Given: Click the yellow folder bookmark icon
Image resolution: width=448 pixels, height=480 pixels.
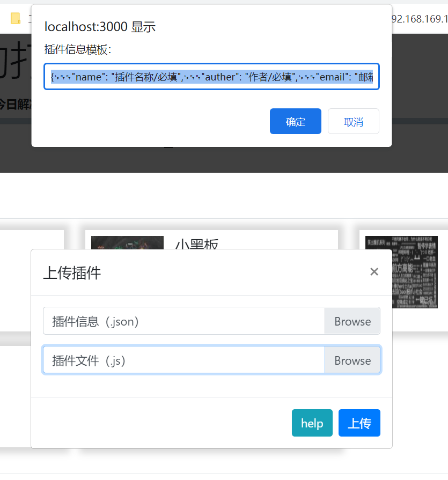Looking at the screenshot, I should tap(16, 18).
